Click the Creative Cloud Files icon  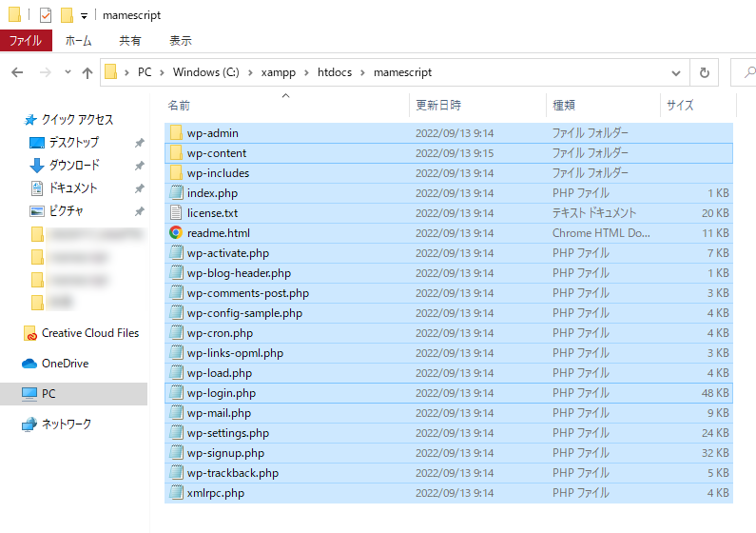pyautogui.click(x=30, y=333)
